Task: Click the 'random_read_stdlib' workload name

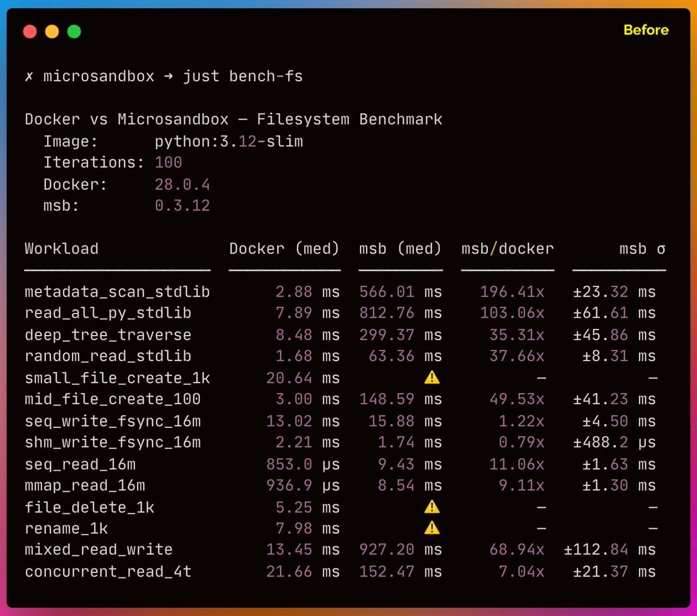Action: click(x=108, y=356)
